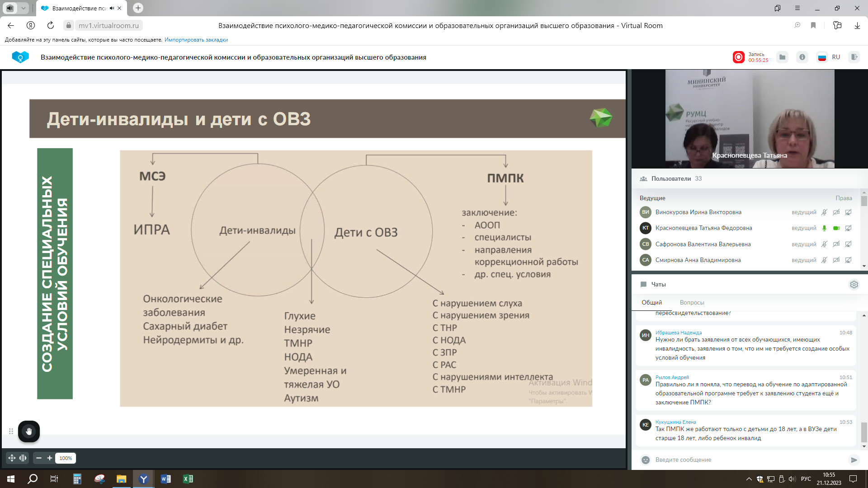Click the exit room icon
The image size is (868, 488).
(854, 57)
